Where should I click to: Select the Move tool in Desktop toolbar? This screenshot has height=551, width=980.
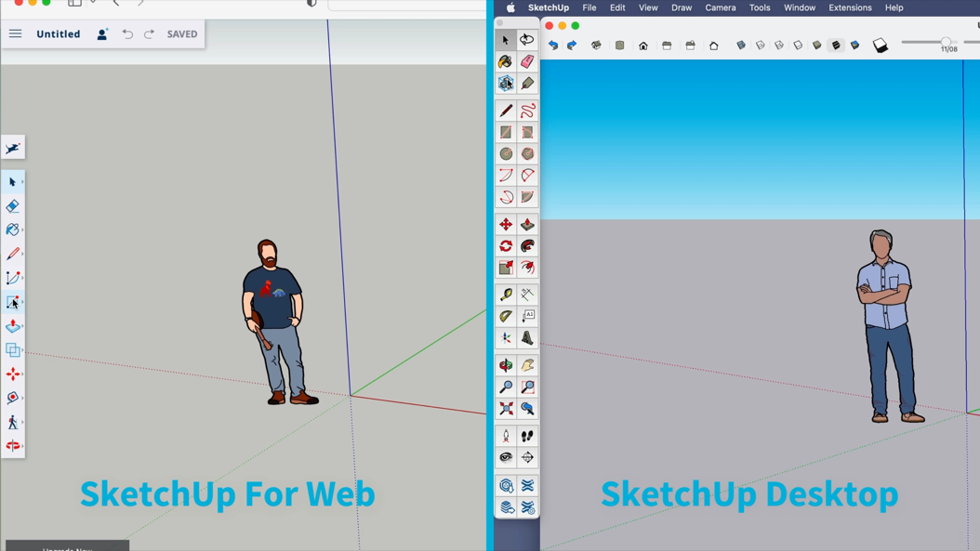pyautogui.click(x=506, y=224)
